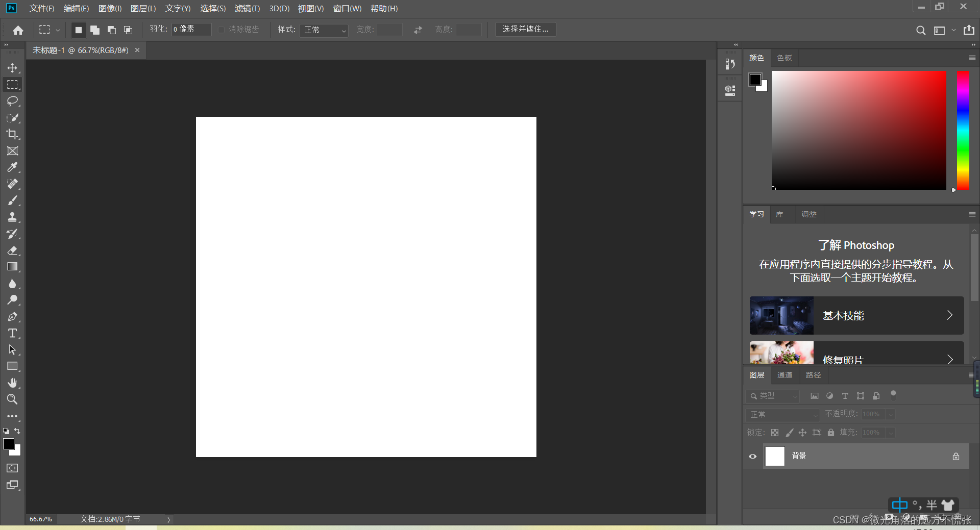Screen dimensions: 980x530
Task: Hide the 背景 layer
Action: tap(752, 456)
